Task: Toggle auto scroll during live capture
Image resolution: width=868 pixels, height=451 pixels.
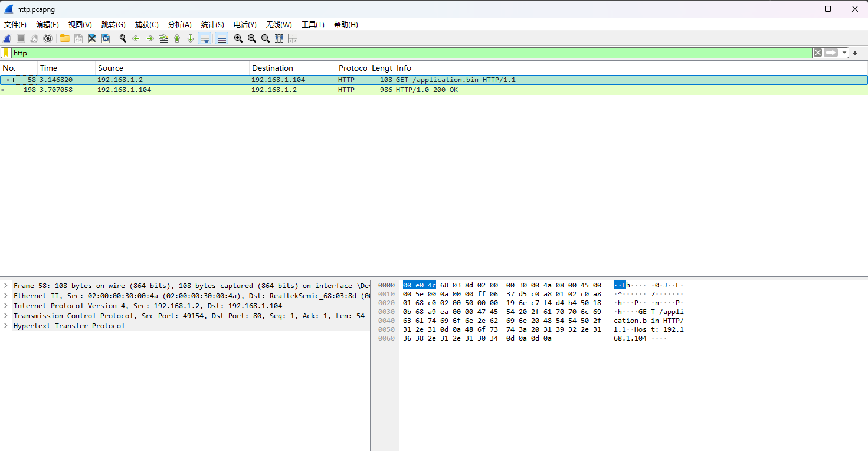Action: click(x=205, y=38)
